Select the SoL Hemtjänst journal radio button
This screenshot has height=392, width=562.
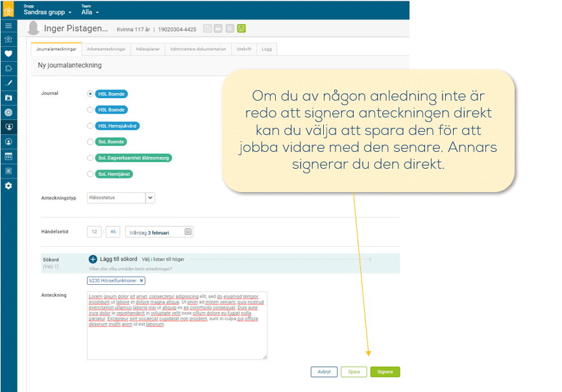[90, 174]
